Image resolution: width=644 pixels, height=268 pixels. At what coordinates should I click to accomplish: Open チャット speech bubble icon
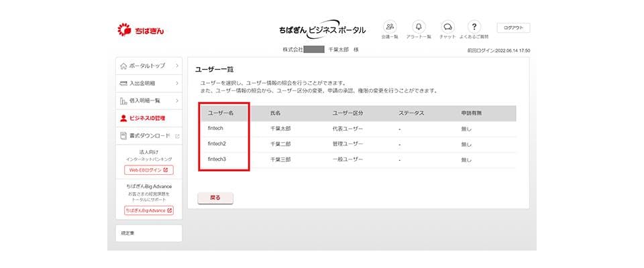(447, 27)
